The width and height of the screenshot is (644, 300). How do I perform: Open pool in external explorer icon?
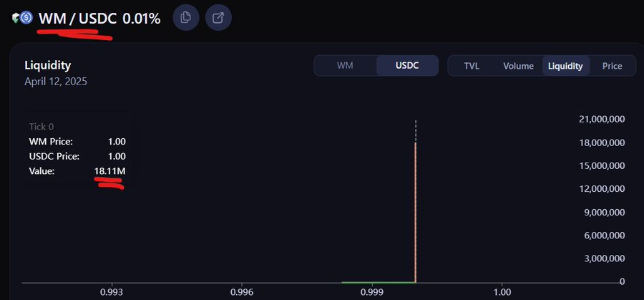point(218,17)
